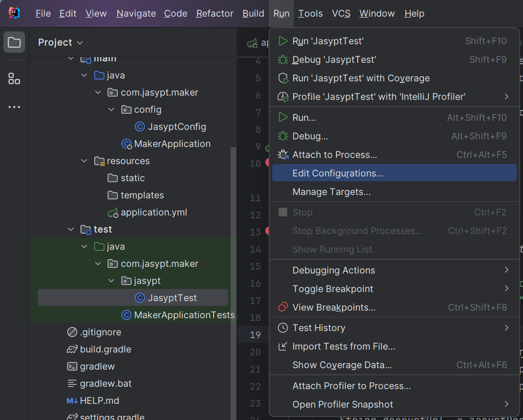Open the Project view dropdown

click(60, 42)
